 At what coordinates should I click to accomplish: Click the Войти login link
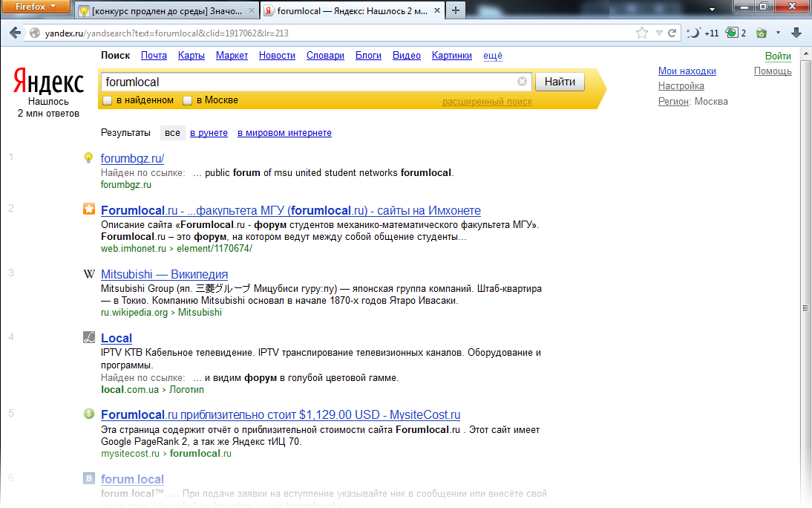[x=778, y=56]
